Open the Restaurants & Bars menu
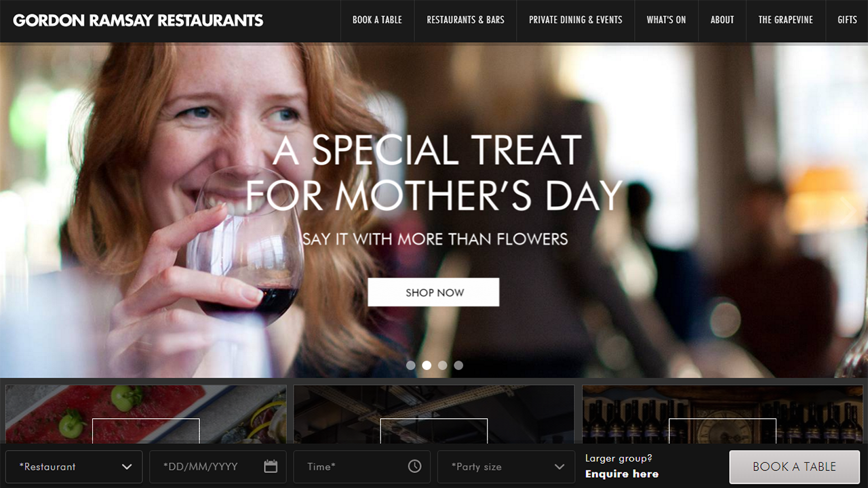This screenshot has width=868, height=488. tap(465, 20)
